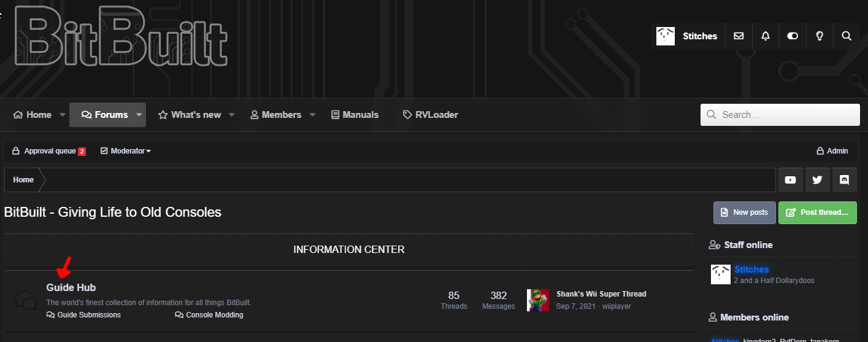Click the Guide Hub description text

[148, 303]
